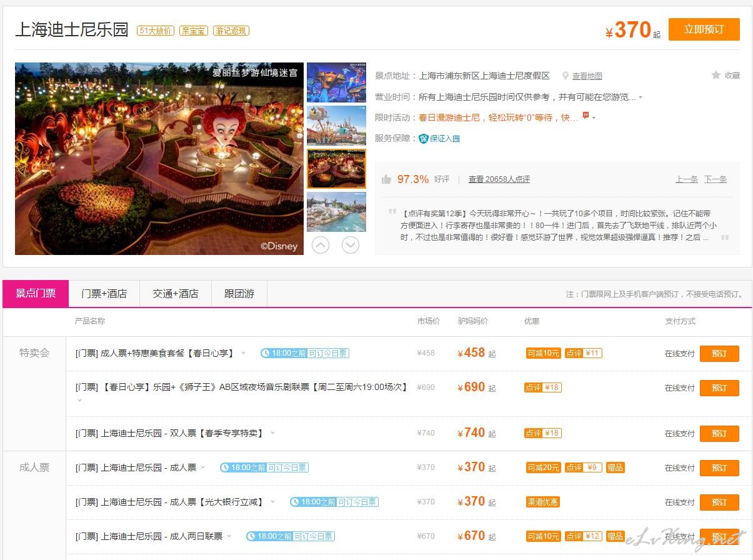Click the clock 18:00之前 badge on 美食套餐 row

tap(305, 353)
